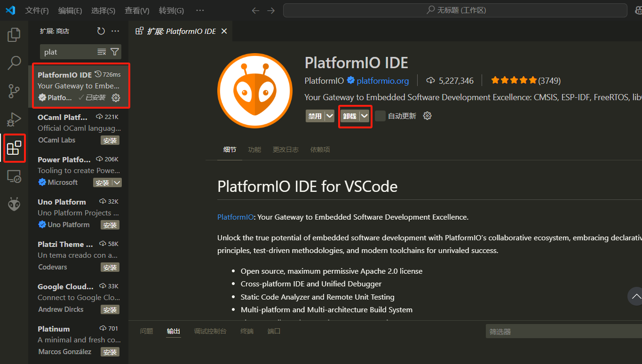Click the verified publisher badge next to PlatformIO
Image resolution: width=642 pixels, height=364 pixels.
[x=351, y=80]
